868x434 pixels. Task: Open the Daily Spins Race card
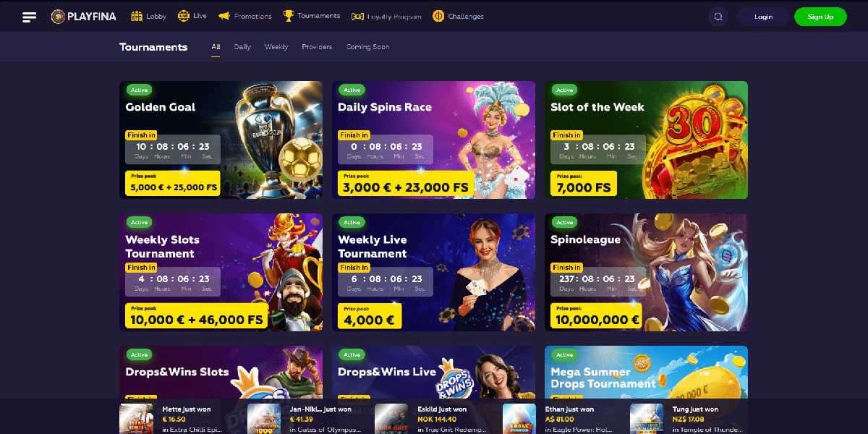[433, 140]
